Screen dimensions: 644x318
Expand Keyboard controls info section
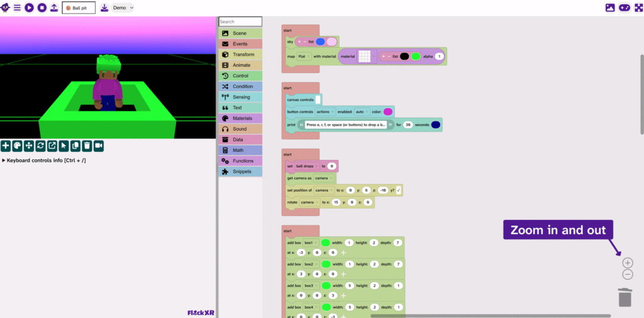(45, 161)
